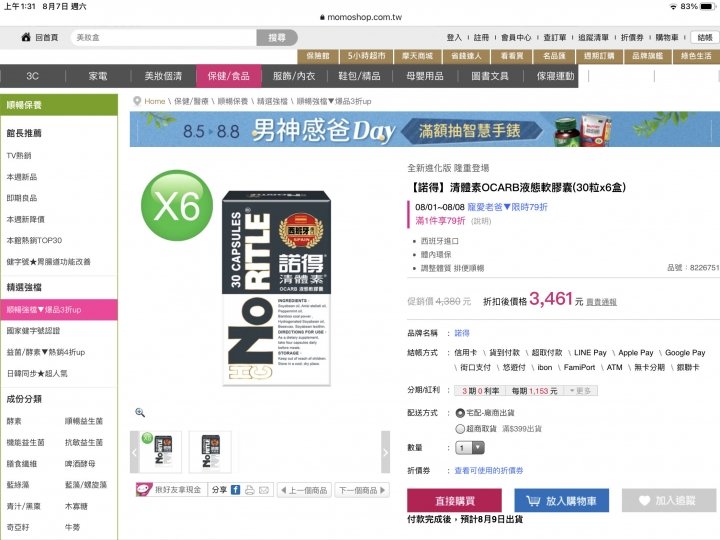Click the 直接購買 button

455,501
